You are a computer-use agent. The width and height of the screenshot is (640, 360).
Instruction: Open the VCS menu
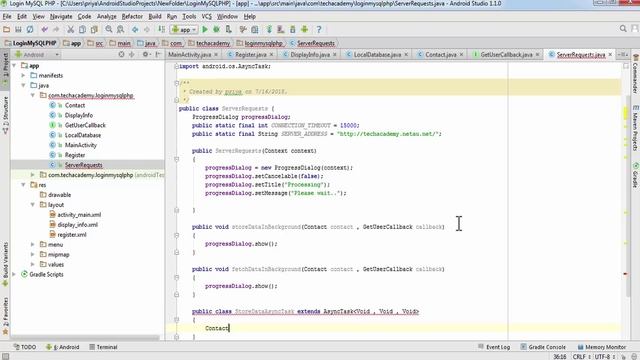coord(207,16)
